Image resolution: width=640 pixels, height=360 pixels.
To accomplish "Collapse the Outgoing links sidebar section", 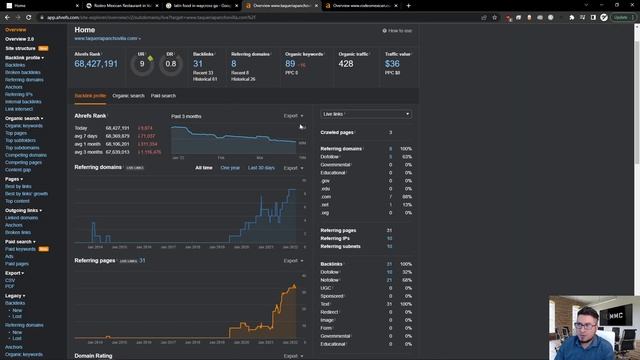I will point(23,211).
